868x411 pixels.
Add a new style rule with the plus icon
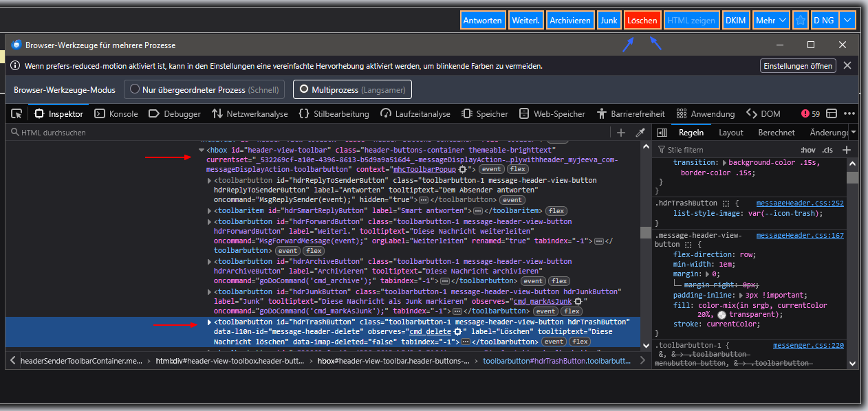point(847,150)
